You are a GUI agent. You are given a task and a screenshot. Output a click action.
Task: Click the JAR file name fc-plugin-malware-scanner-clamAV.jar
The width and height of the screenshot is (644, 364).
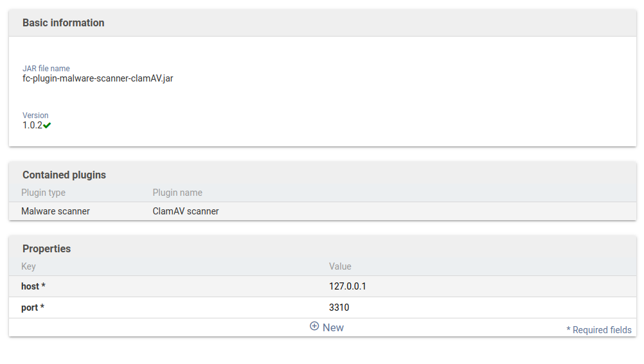click(98, 78)
